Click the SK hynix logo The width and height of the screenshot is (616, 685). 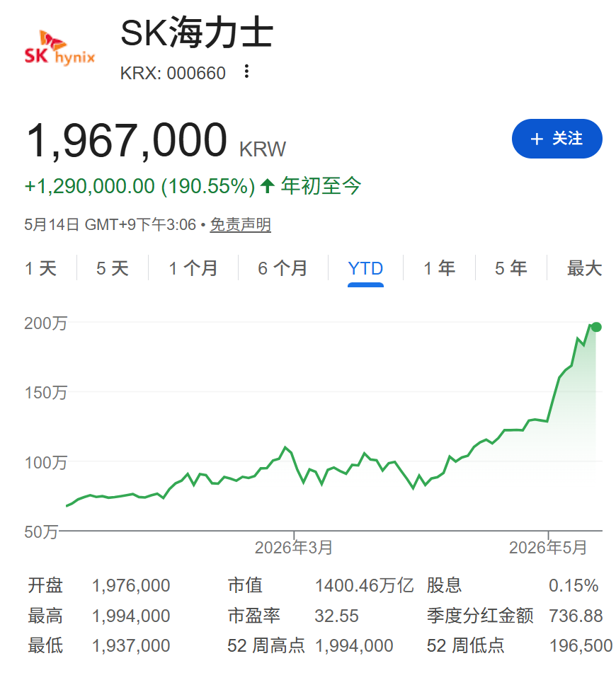click(60, 48)
